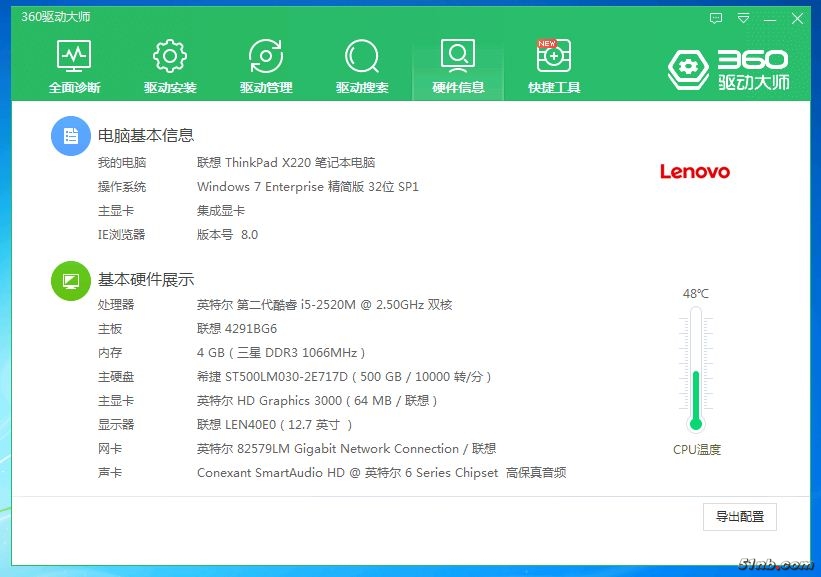This screenshot has width=821, height=577.
Task: Close the 360驱动大师 window
Action: click(797, 19)
